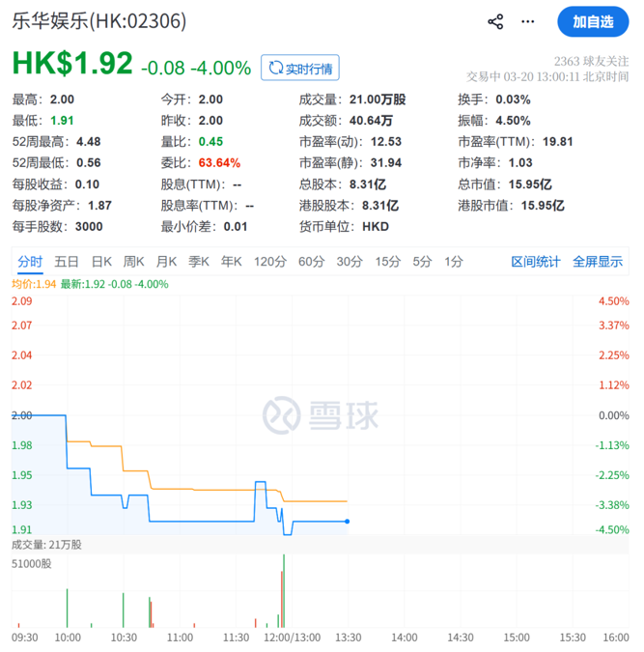Image resolution: width=644 pixels, height=652 pixels.
Task: Switch to the 年K chart tab
Action: coord(232,261)
